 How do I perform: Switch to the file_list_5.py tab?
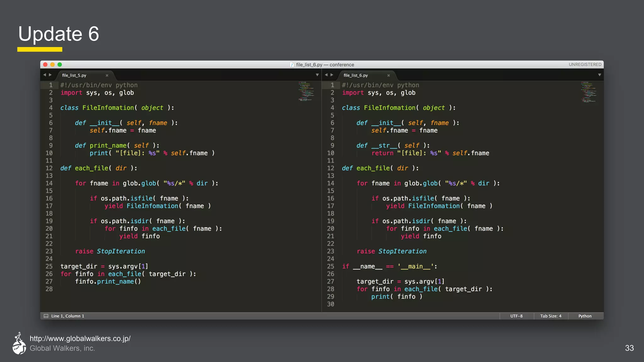click(x=74, y=75)
